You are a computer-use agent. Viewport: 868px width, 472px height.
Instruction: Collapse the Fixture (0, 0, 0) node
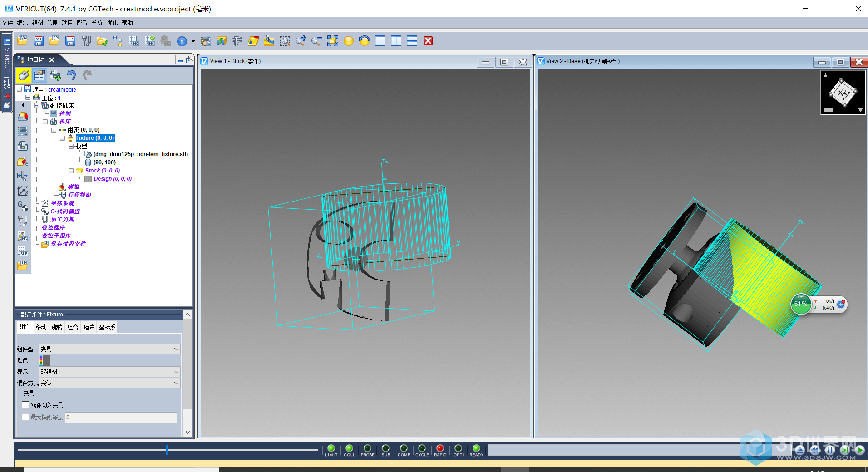pyautogui.click(x=62, y=138)
